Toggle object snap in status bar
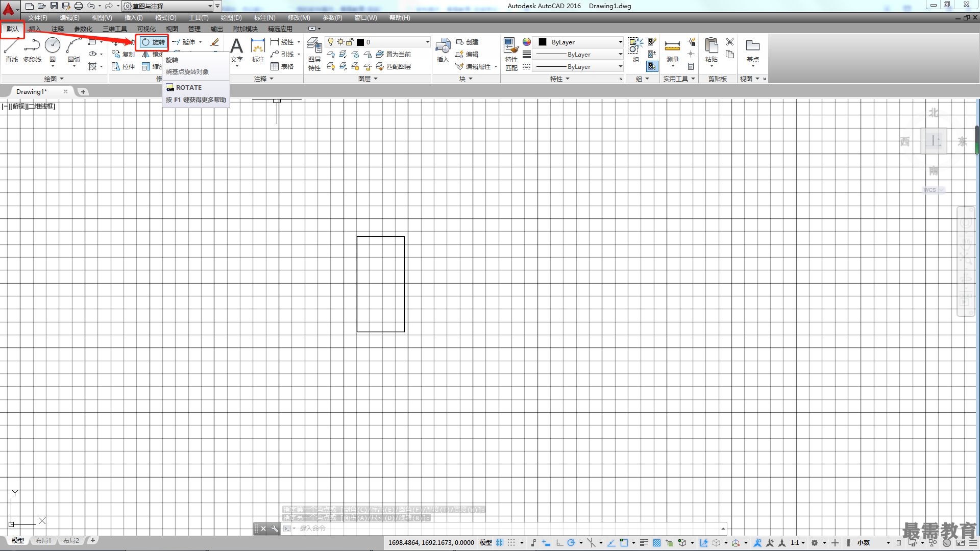The width and height of the screenshot is (980, 551). pyautogui.click(x=624, y=542)
